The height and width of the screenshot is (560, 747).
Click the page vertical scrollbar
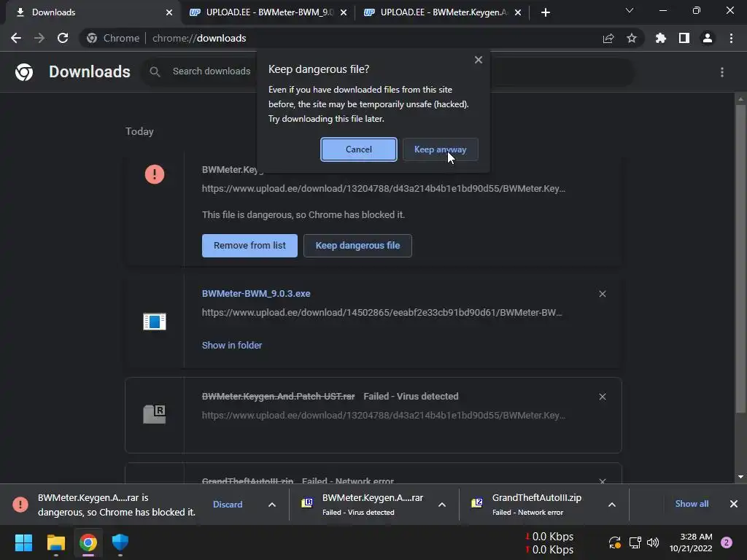click(740, 259)
